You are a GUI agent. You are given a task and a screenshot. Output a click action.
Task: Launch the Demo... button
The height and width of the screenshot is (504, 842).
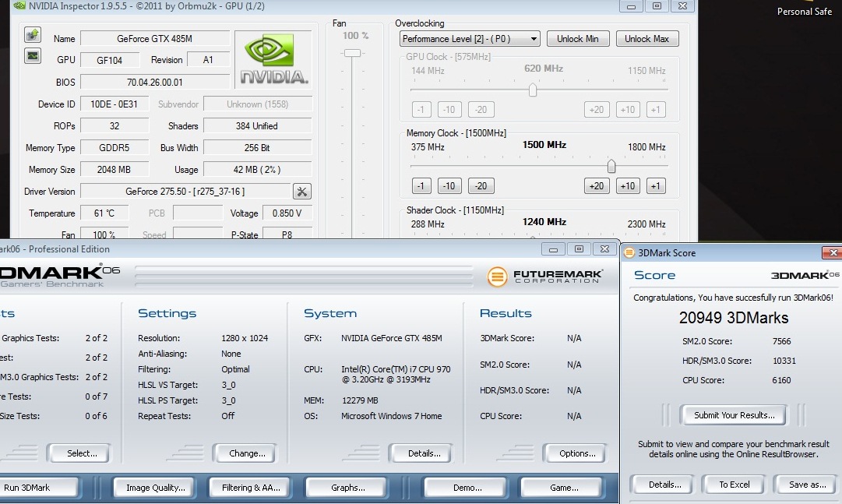point(465,488)
